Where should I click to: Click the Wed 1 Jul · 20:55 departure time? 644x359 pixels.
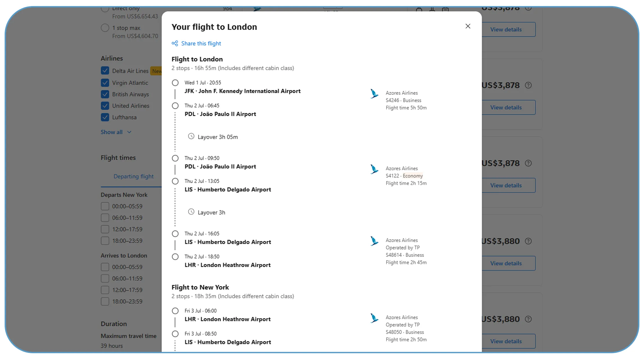pyautogui.click(x=203, y=83)
